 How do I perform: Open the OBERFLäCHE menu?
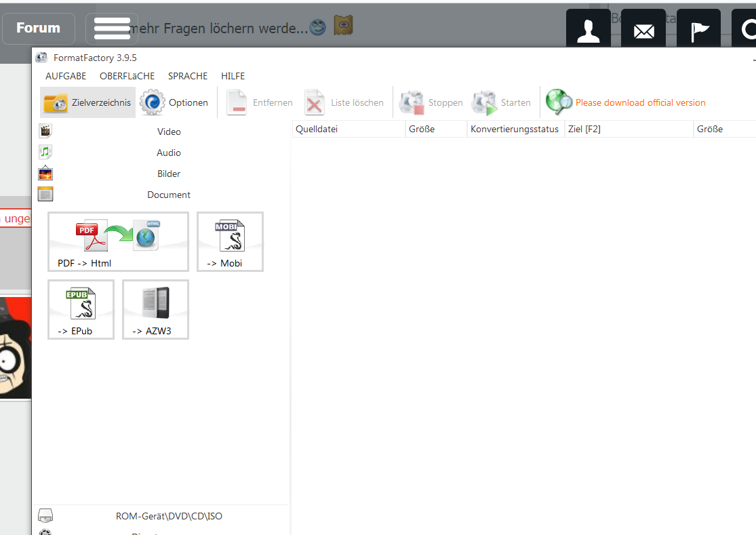coord(127,76)
